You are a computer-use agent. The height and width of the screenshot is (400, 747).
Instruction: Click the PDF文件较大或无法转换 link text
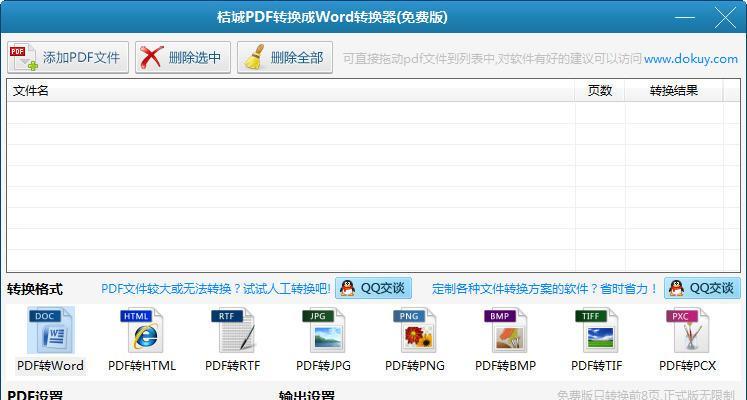(216, 289)
